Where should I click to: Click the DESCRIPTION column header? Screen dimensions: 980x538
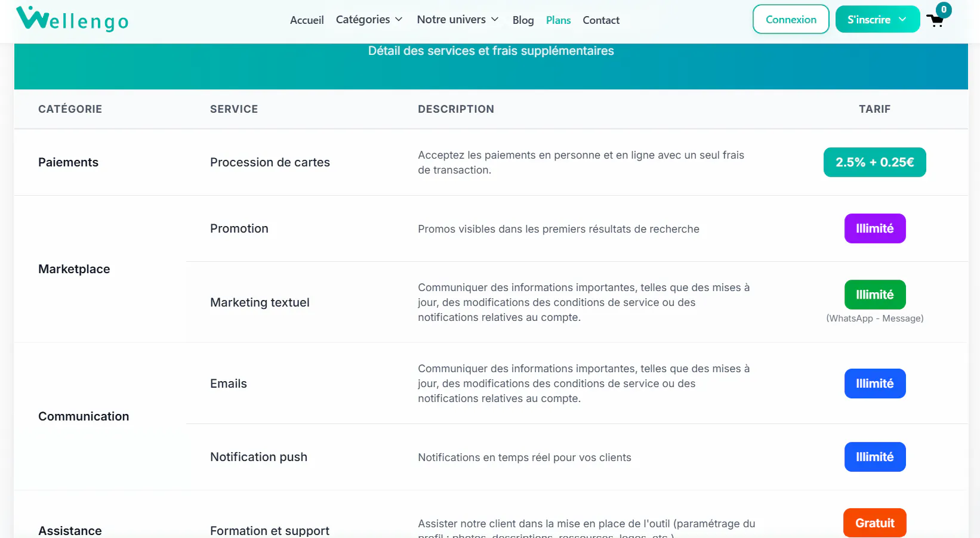point(456,109)
